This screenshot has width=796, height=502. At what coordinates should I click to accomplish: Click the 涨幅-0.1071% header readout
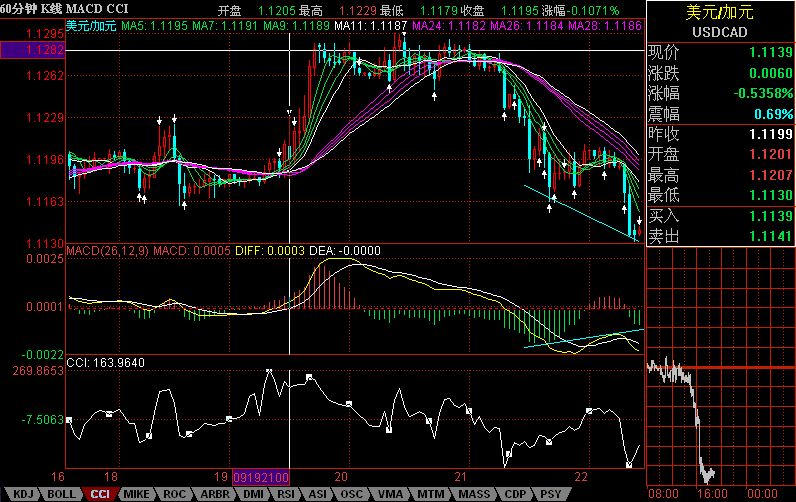click(x=580, y=11)
